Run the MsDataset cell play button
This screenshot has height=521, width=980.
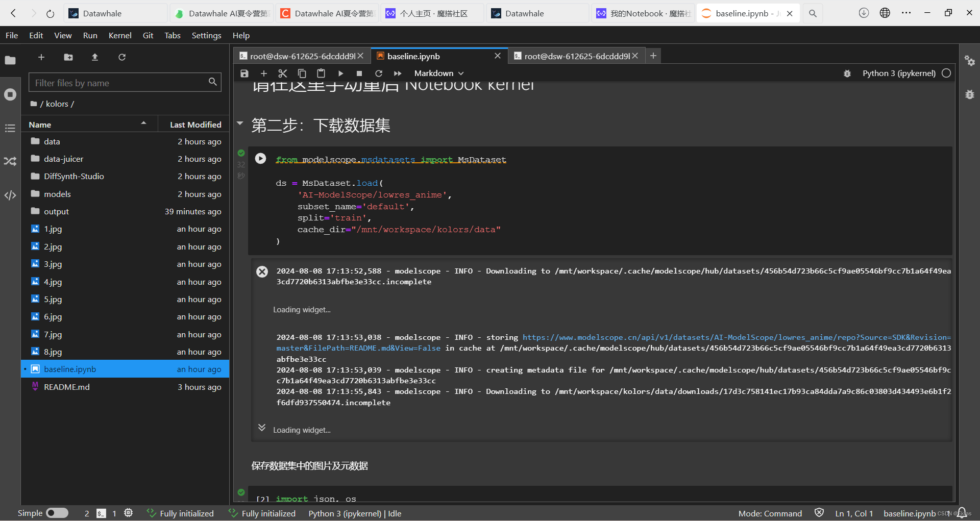260,159
